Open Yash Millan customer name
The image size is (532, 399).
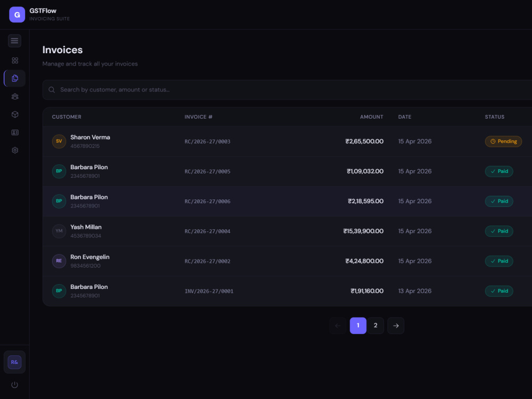click(86, 227)
